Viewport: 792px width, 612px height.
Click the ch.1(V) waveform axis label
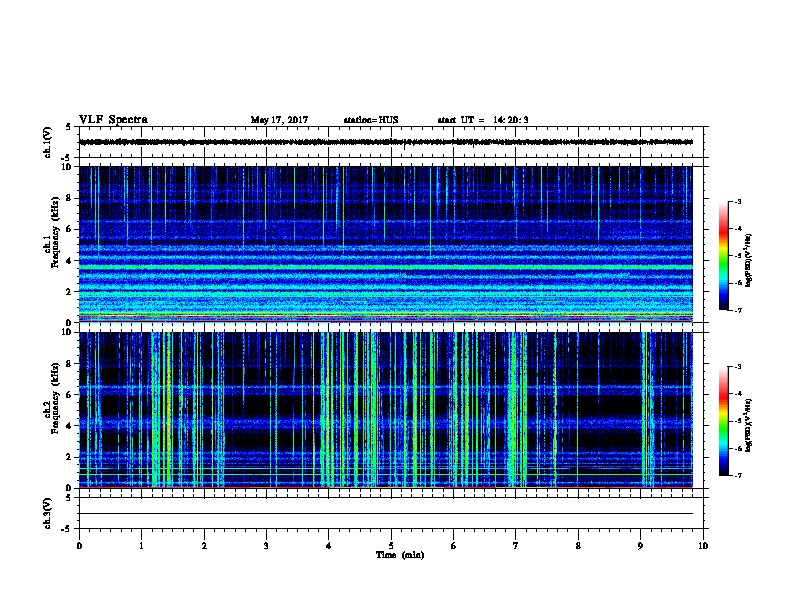(47, 142)
